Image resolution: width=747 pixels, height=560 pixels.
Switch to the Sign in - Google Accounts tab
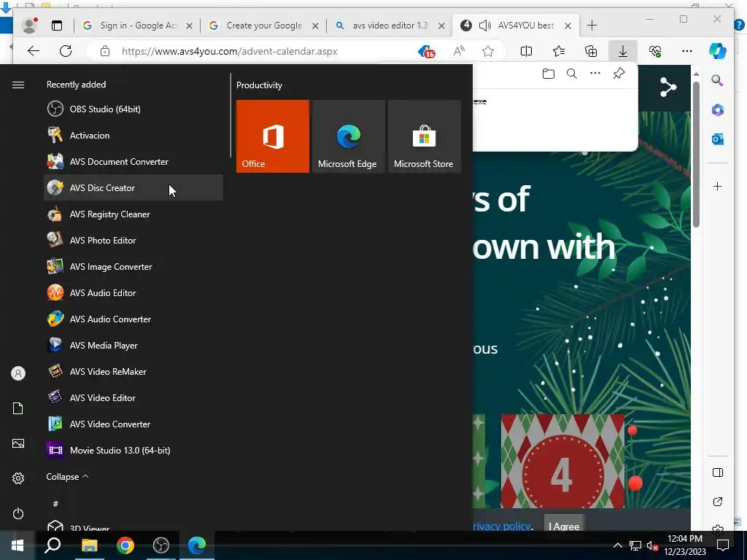(137, 26)
